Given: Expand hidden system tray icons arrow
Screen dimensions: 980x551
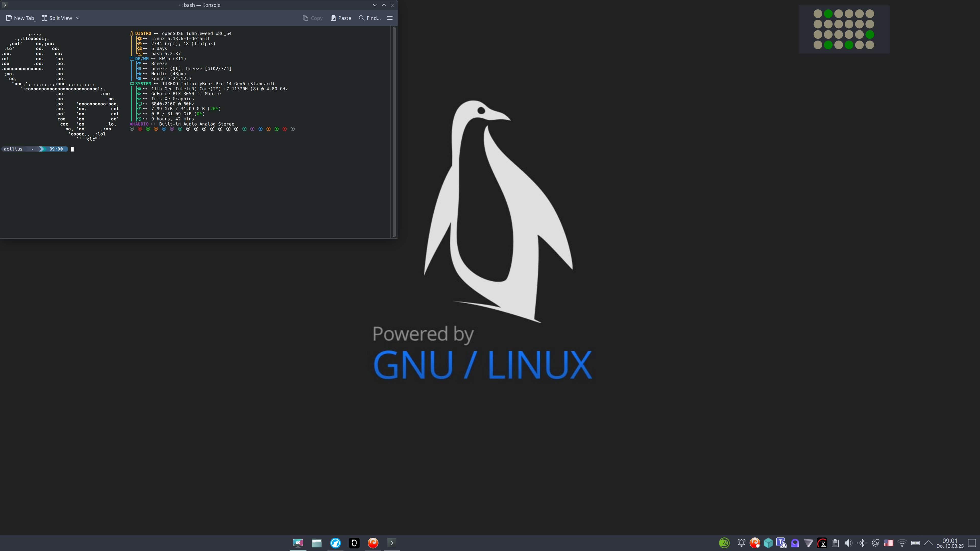Looking at the screenshot, I should [928, 543].
